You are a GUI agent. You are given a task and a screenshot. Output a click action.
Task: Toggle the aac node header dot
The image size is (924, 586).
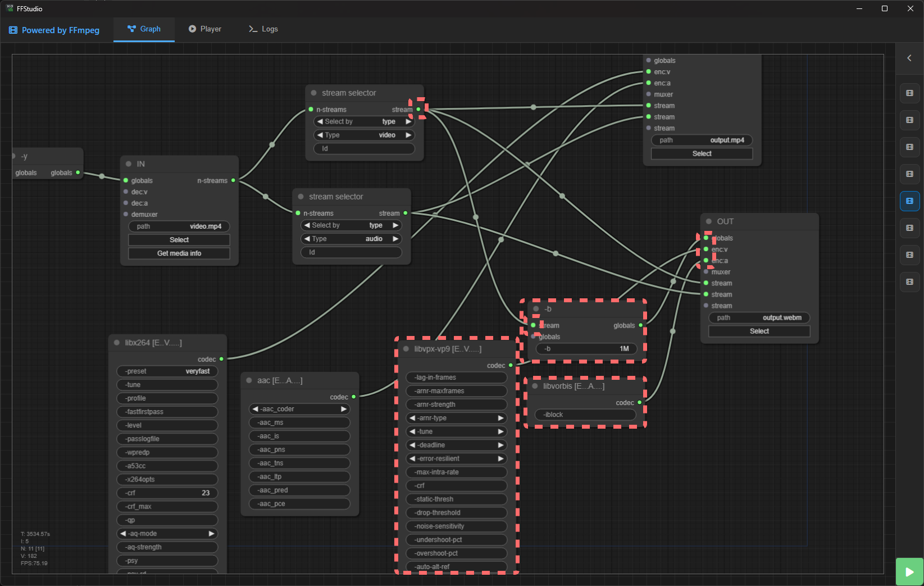[249, 380]
